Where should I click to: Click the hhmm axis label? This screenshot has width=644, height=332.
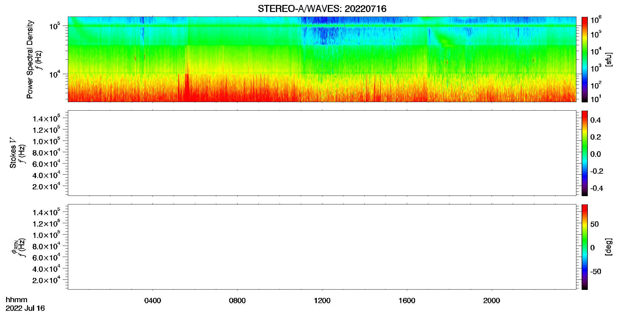click(x=17, y=300)
